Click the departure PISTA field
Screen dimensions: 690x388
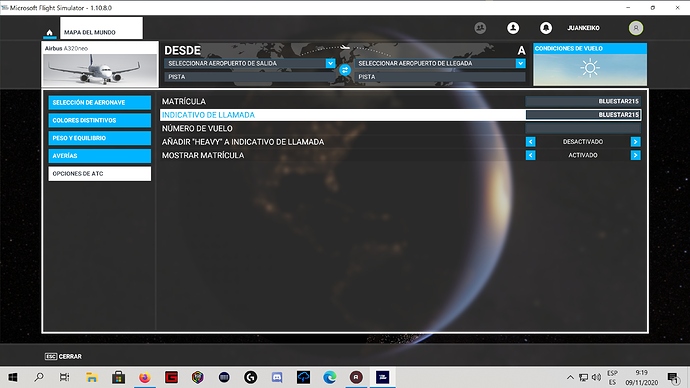[x=250, y=77]
